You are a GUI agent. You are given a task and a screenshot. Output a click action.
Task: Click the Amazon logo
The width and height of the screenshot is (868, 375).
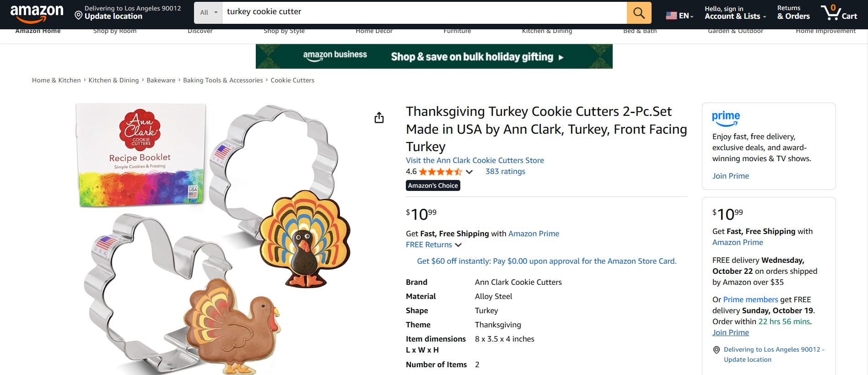pos(37,13)
